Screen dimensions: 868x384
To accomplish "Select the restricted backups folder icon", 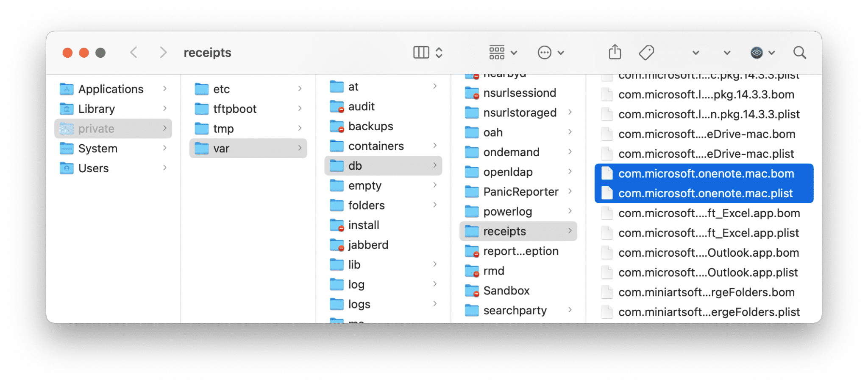I will tap(337, 126).
